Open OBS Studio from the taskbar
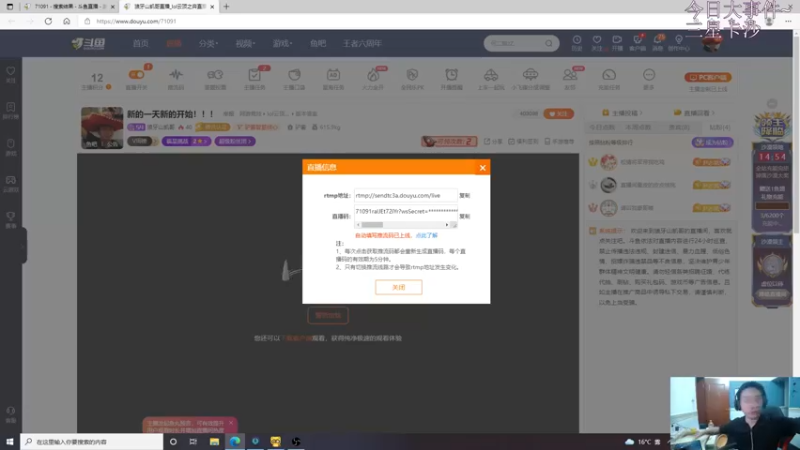The width and height of the screenshot is (800, 450). [296, 441]
